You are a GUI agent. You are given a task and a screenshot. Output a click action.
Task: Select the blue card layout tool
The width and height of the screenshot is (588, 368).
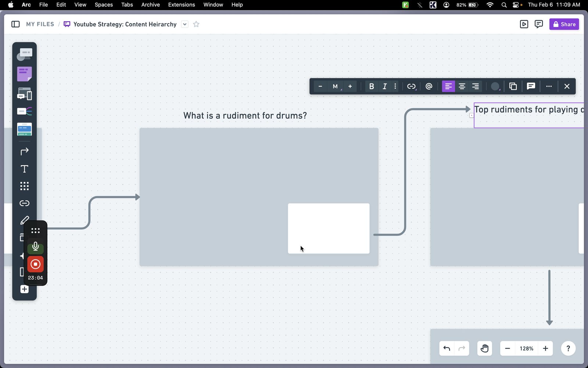click(25, 129)
